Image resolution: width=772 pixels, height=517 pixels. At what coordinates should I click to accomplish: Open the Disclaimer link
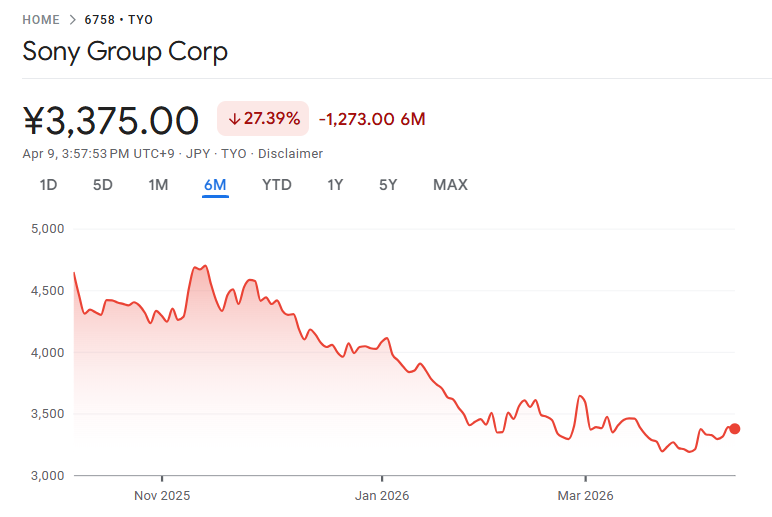[291, 154]
